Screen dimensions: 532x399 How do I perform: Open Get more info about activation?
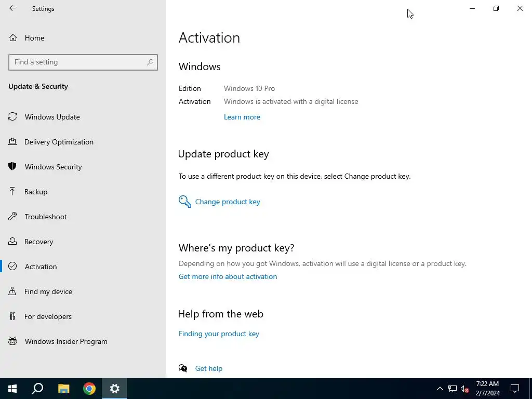(x=228, y=276)
